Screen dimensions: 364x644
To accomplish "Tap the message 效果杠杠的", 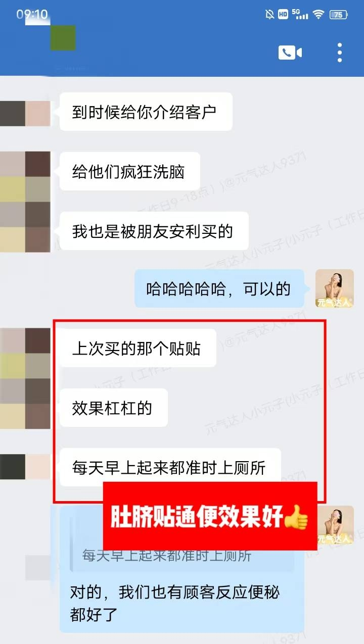I will (x=114, y=408).
